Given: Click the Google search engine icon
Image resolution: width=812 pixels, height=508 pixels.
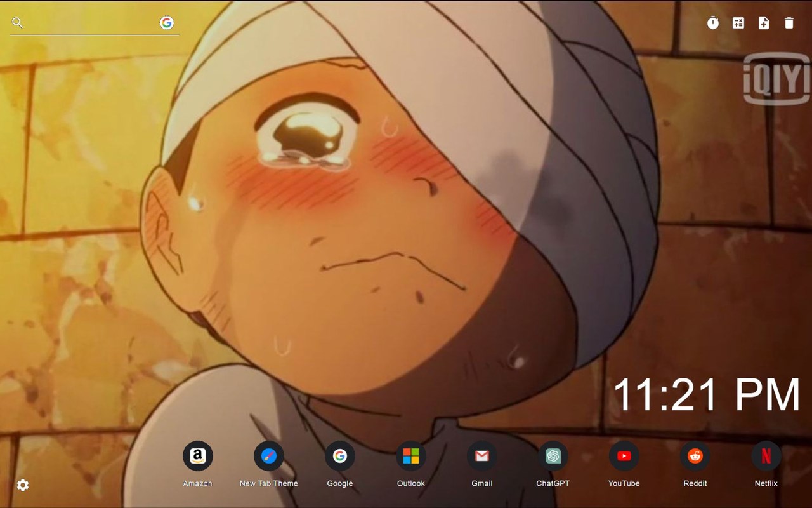Looking at the screenshot, I should [167, 23].
